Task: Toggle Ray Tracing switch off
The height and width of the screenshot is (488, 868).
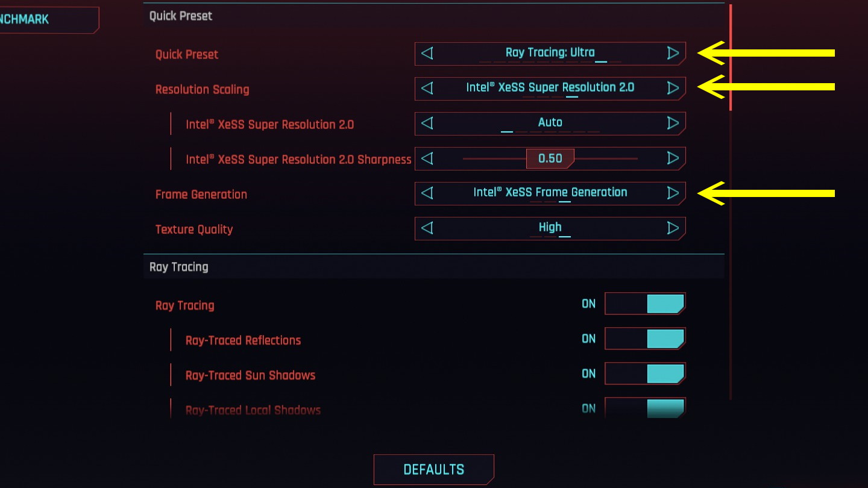Action: click(x=645, y=304)
